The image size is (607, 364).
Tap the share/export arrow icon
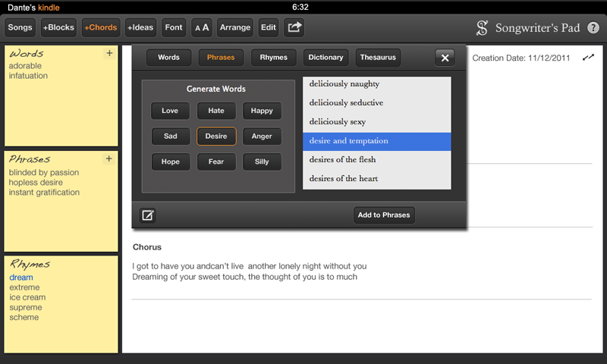click(294, 28)
